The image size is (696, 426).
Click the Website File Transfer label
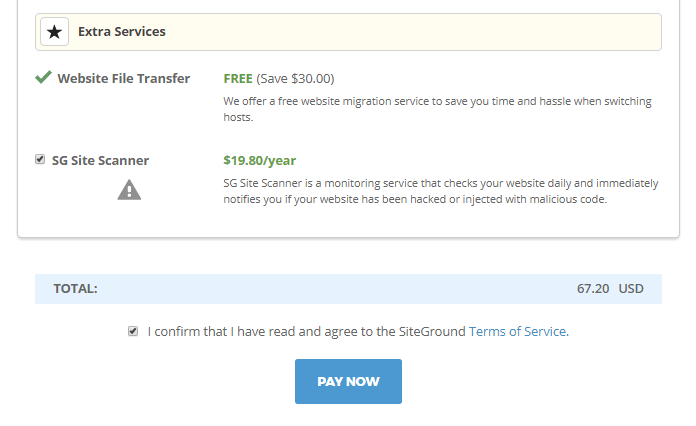tap(124, 79)
